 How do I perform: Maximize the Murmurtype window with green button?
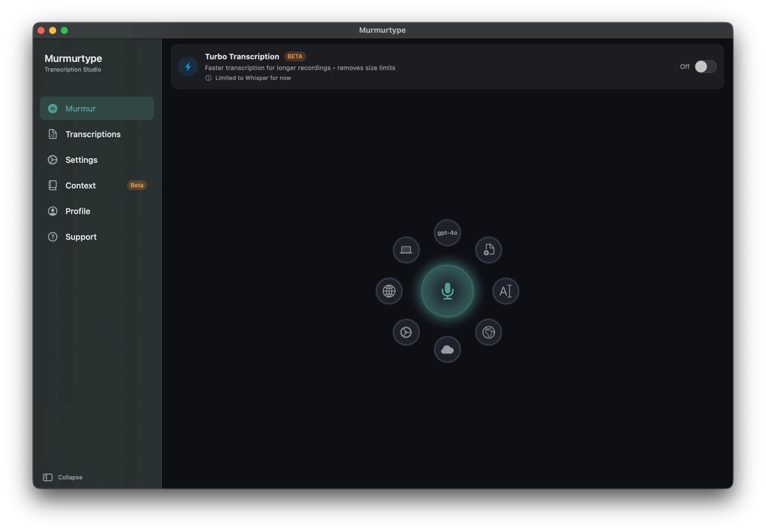point(64,31)
